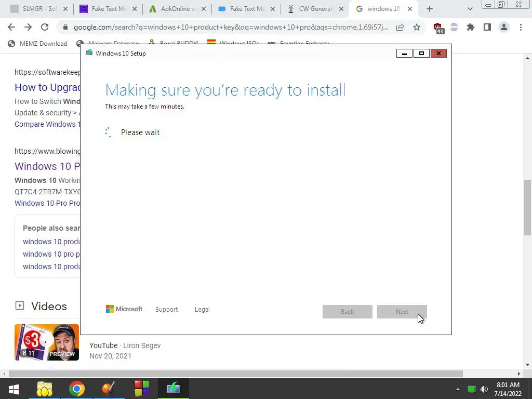Open the MEMZ Download bookmark
The width and height of the screenshot is (532, 399).
coord(37,44)
